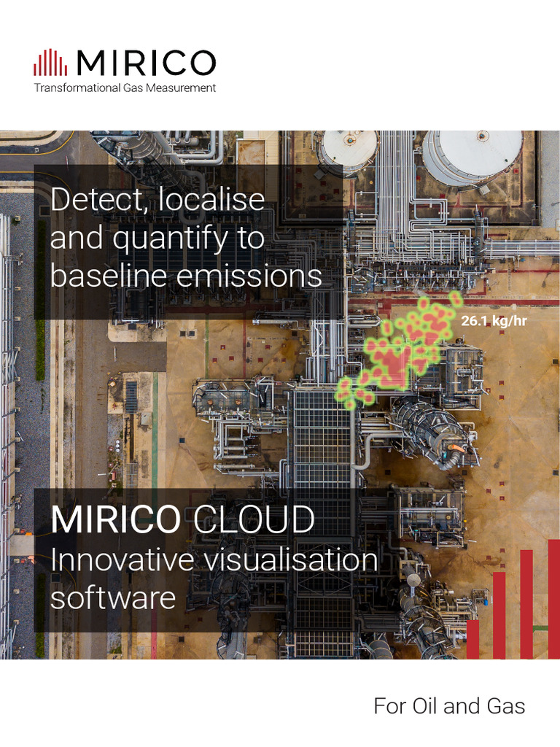Click the word 'software'
Image resolution: width=560 pixels, height=747 pixels.
113,598
